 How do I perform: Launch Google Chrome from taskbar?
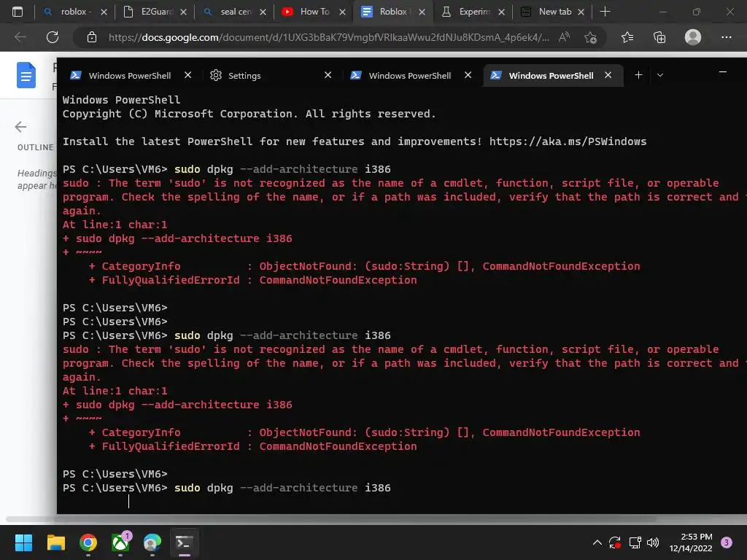(88, 542)
